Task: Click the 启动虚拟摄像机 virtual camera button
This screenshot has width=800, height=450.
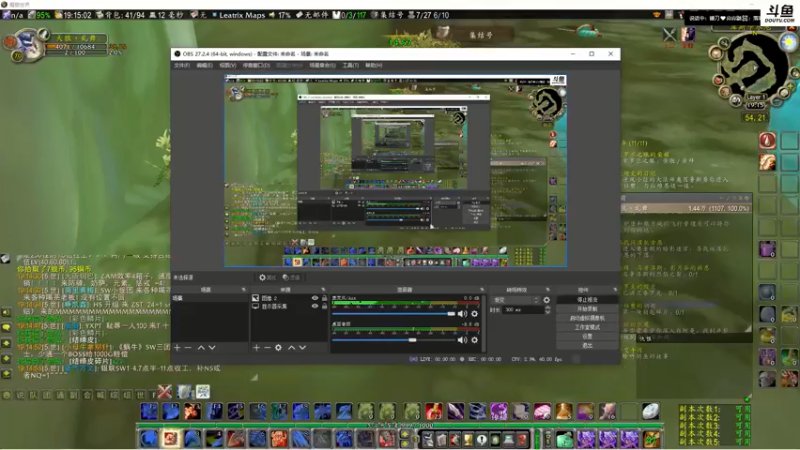Action: coord(587,318)
